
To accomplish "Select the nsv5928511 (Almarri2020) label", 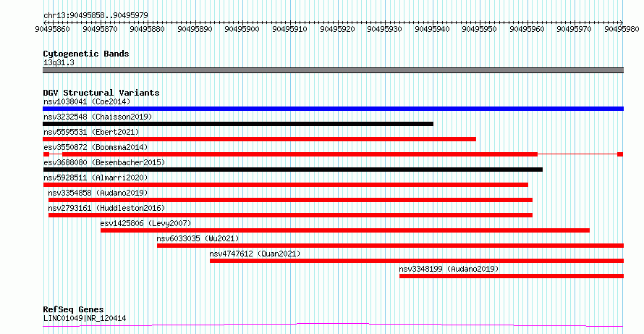I will tap(96, 178).
